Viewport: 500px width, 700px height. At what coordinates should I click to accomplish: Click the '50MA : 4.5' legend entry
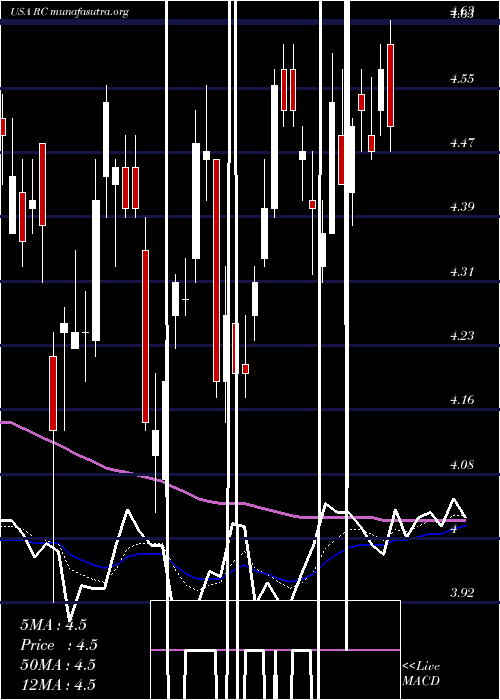pyautogui.click(x=58, y=664)
